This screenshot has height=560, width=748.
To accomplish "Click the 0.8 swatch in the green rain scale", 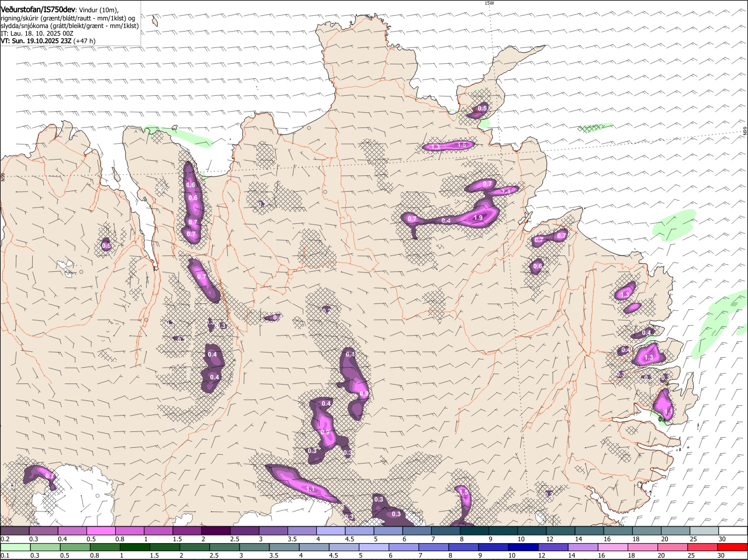I will (x=106, y=548).
